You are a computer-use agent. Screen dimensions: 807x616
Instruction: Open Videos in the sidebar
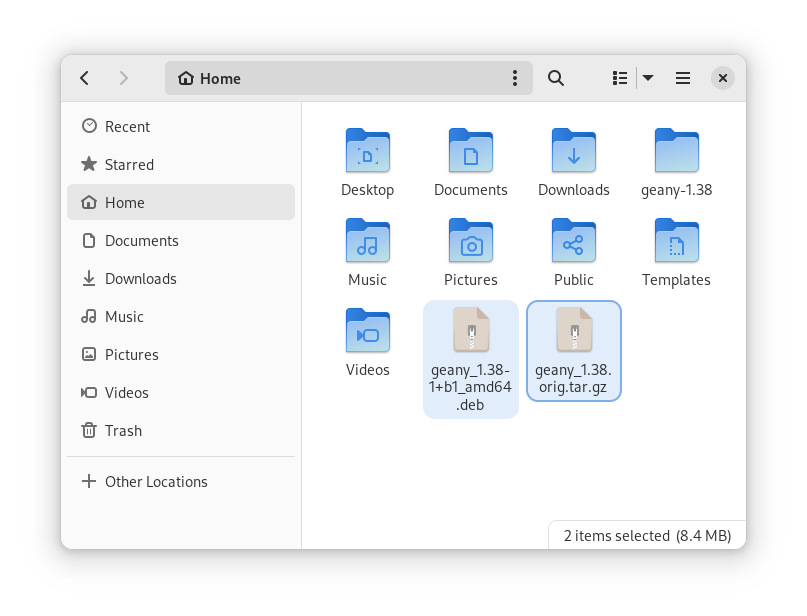pyautogui.click(x=181, y=393)
